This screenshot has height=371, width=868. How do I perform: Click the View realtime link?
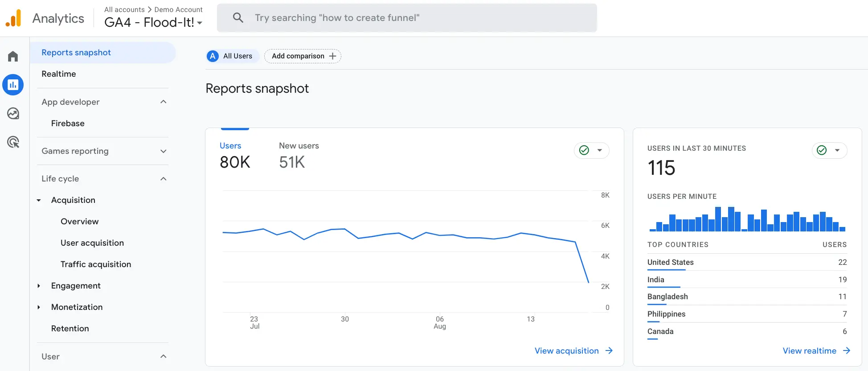(810, 350)
